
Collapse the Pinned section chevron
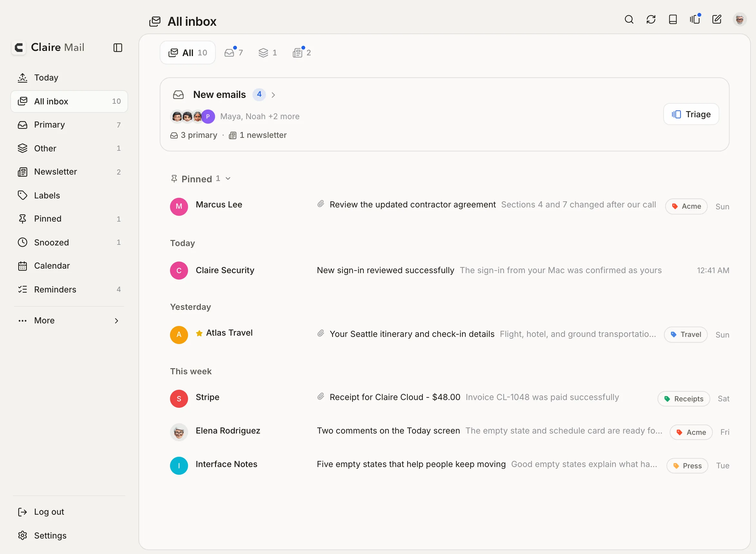(228, 178)
